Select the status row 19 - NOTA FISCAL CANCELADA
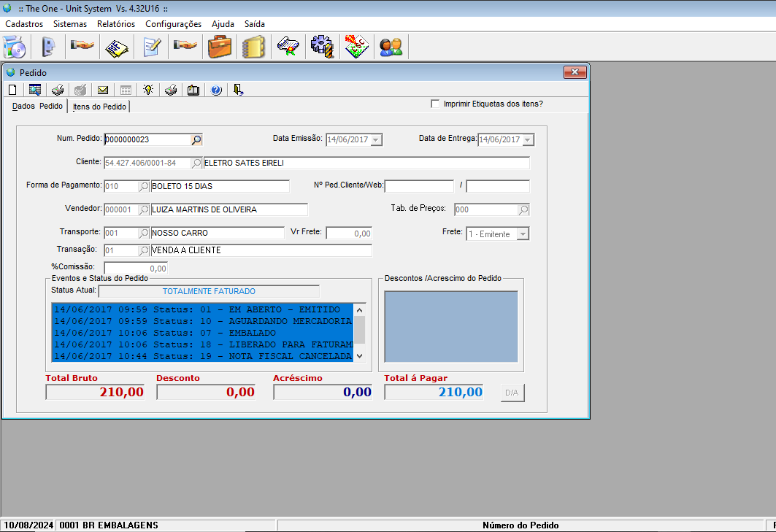776x532 pixels. click(202, 356)
